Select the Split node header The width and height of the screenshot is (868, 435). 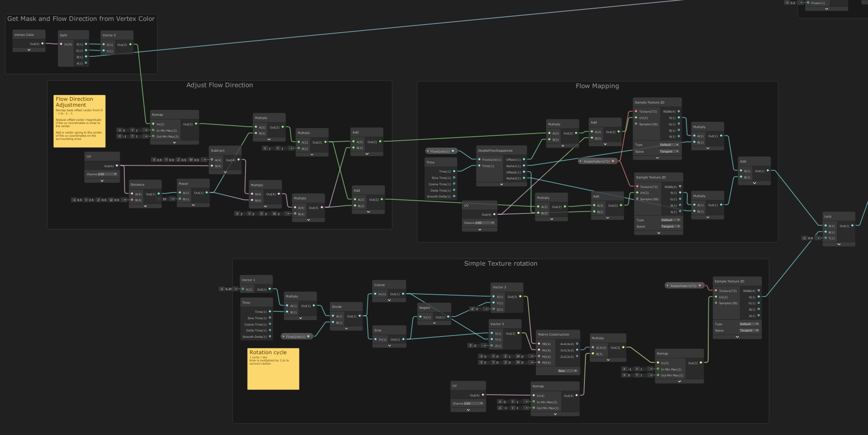click(74, 35)
